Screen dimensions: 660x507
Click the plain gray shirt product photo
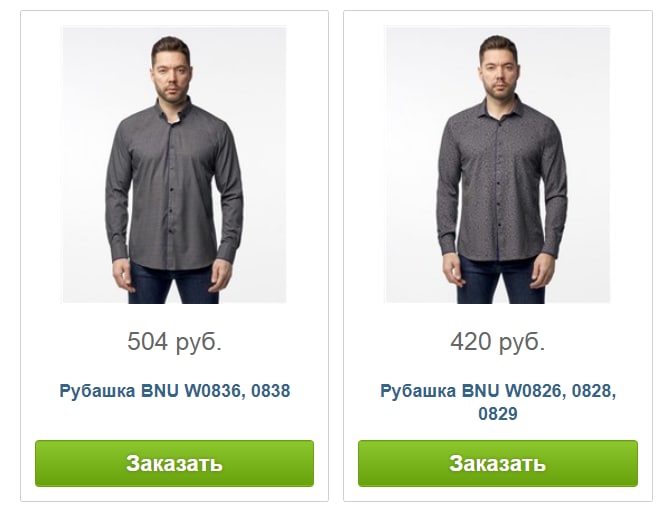pos(174,165)
